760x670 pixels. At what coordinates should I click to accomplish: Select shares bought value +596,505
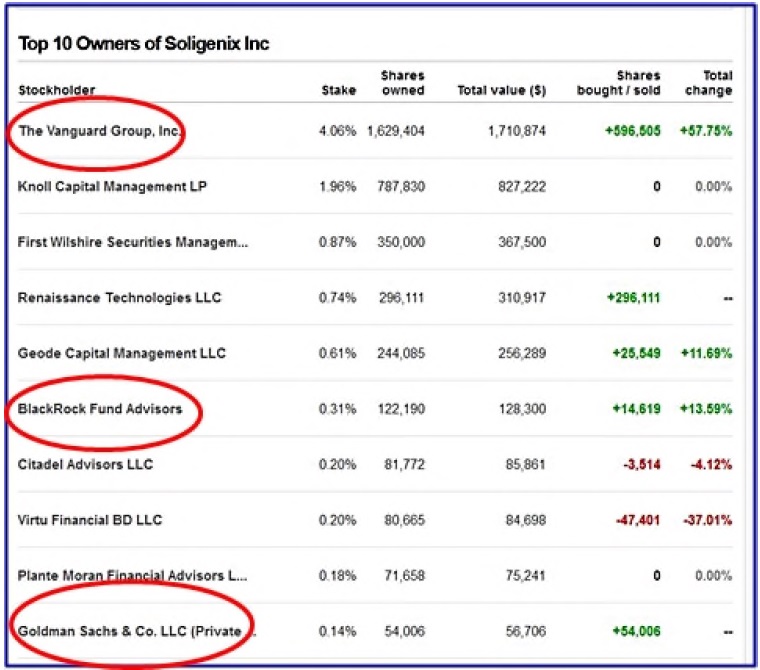tap(633, 131)
